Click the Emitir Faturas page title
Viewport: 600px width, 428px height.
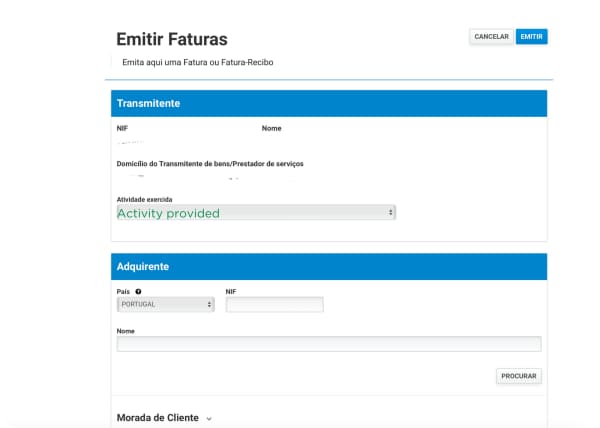172,39
